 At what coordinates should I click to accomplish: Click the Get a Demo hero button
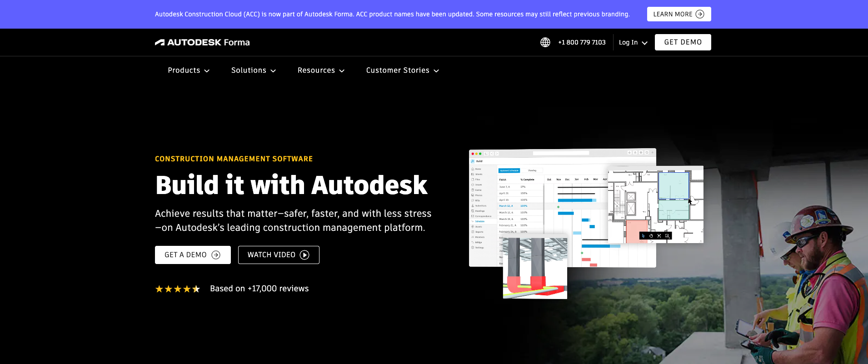pyautogui.click(x=193, y=255)
